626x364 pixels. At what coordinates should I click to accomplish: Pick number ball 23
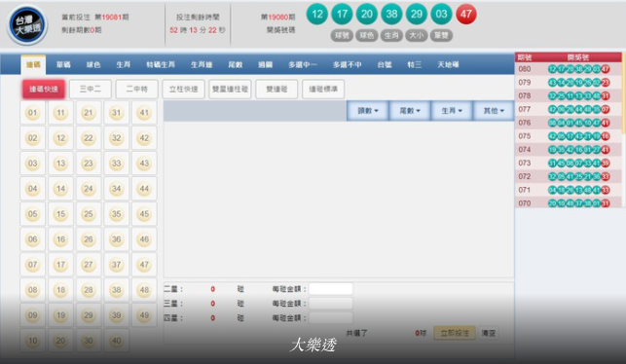(x=89, y=164)
